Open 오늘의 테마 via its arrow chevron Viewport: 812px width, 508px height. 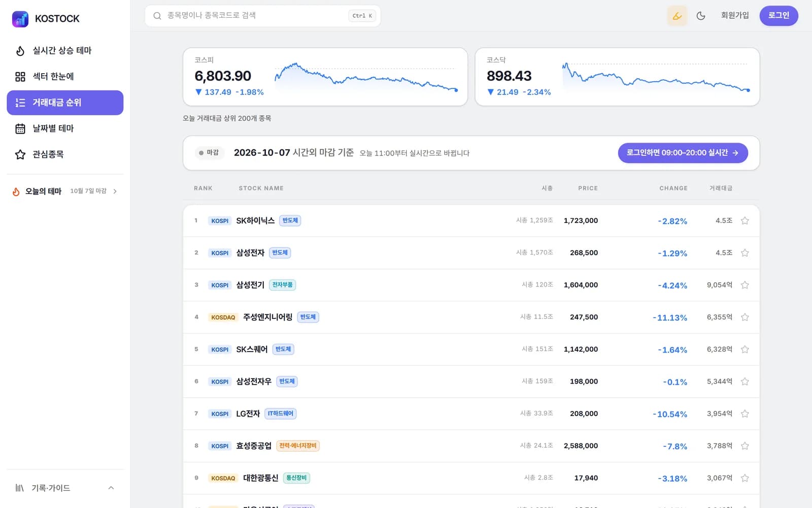[x=115, y=192]
